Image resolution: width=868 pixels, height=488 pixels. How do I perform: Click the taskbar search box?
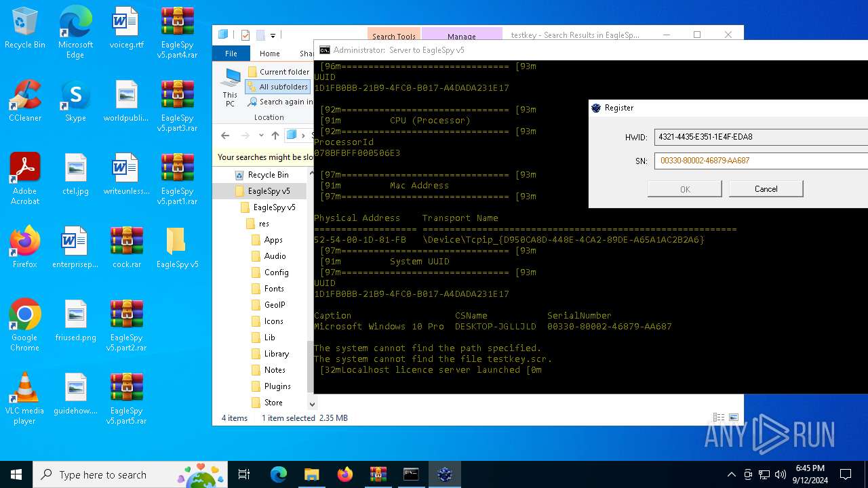tap(131, 474)
